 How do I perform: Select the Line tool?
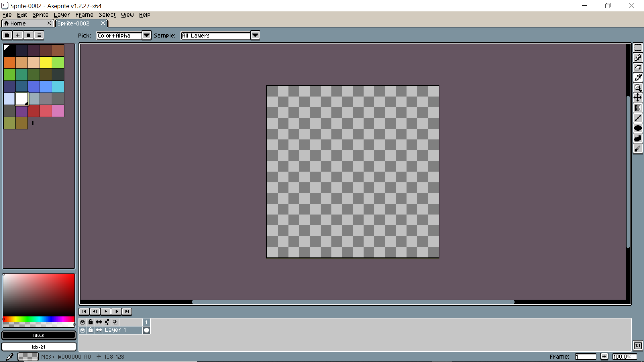click(638, 118)
